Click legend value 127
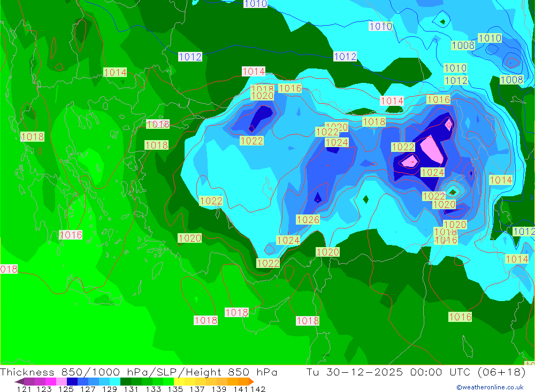 click(x=88, y=389)
